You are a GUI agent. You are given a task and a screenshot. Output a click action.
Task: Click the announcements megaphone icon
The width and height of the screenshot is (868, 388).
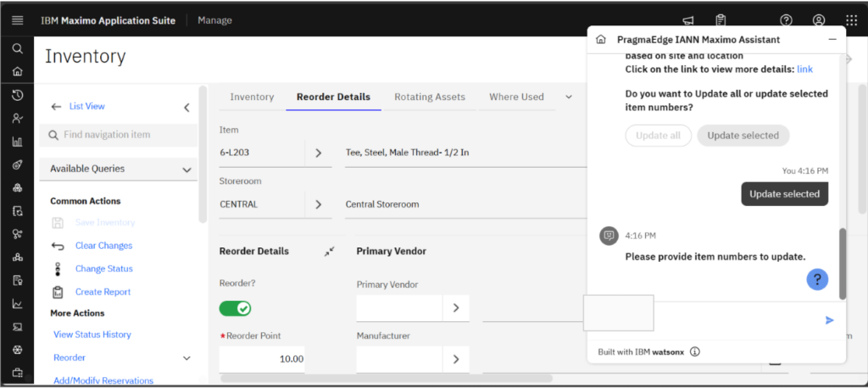click(x=687, y=20)
